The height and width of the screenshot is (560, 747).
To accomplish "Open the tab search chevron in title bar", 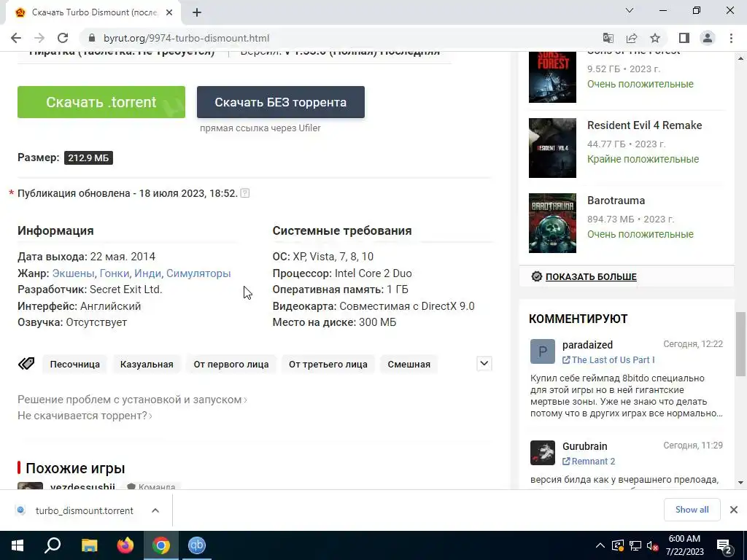I will pos(630,10).
